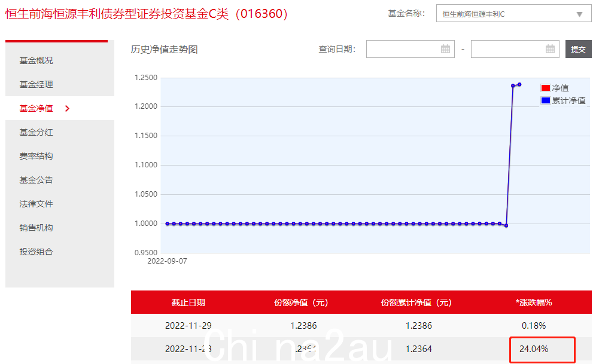Screen dimensions: 596x364
Task: Click the start query date input
Action: click(410, 49)
